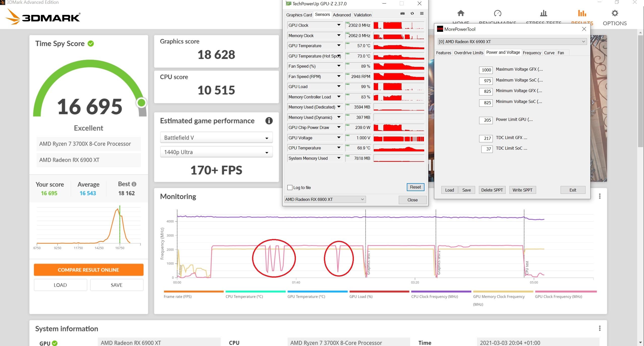Click Compare Result Online button

[x=88, y=270]
